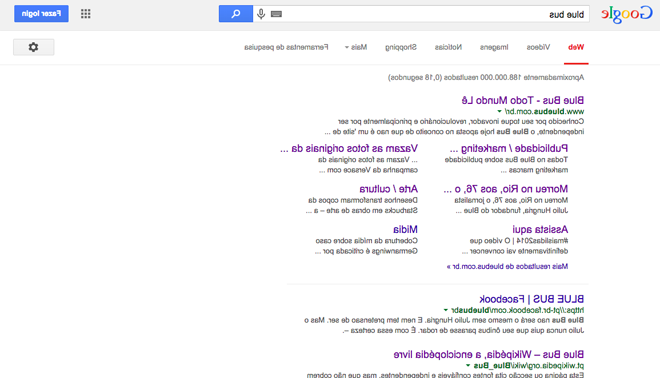
Task: Open Blue Bus – Wikipédia result
Action: (489, 354)
